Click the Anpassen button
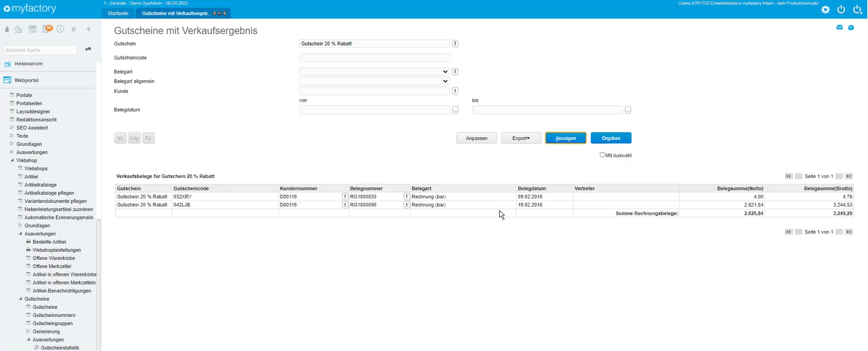 pyautogui.click(x=476, y=138)
